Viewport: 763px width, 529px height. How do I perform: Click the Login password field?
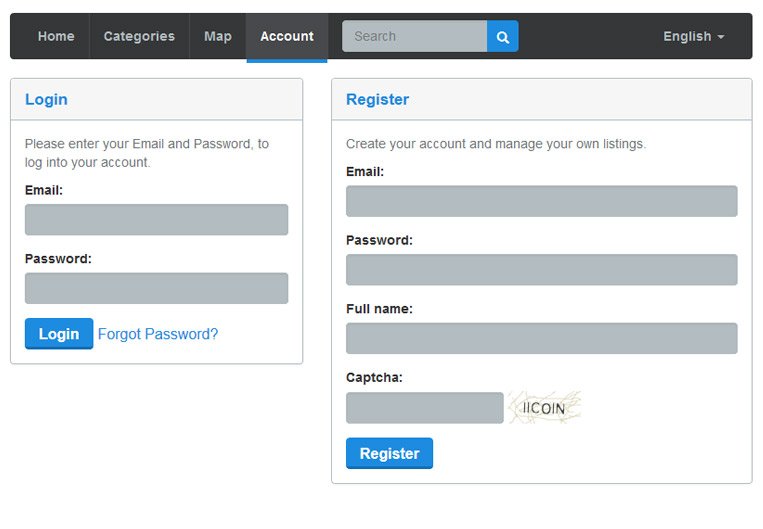[156, 288]
